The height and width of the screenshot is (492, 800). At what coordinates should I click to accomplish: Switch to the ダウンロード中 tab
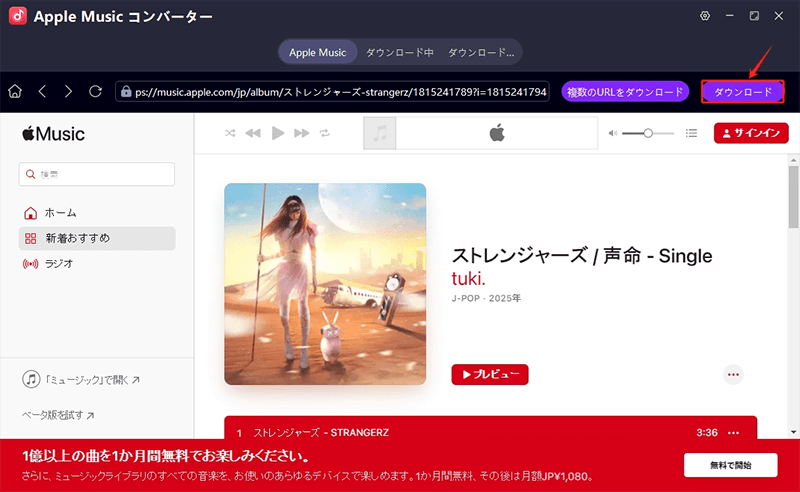click(399, 52)
